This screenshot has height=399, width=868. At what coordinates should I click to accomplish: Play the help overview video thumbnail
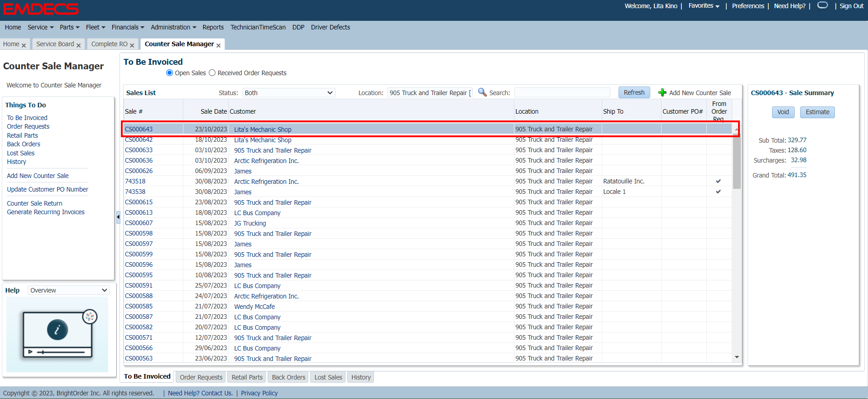[58, 330]
